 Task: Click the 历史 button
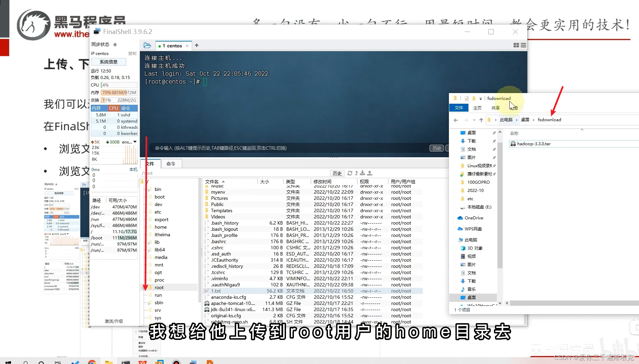[x=337, y=173]
